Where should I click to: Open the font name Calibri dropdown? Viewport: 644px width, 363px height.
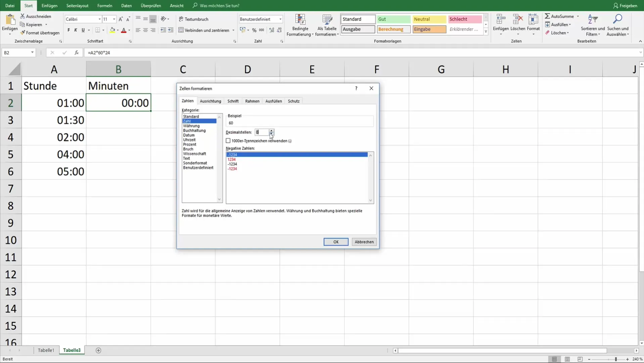(99, 19)
